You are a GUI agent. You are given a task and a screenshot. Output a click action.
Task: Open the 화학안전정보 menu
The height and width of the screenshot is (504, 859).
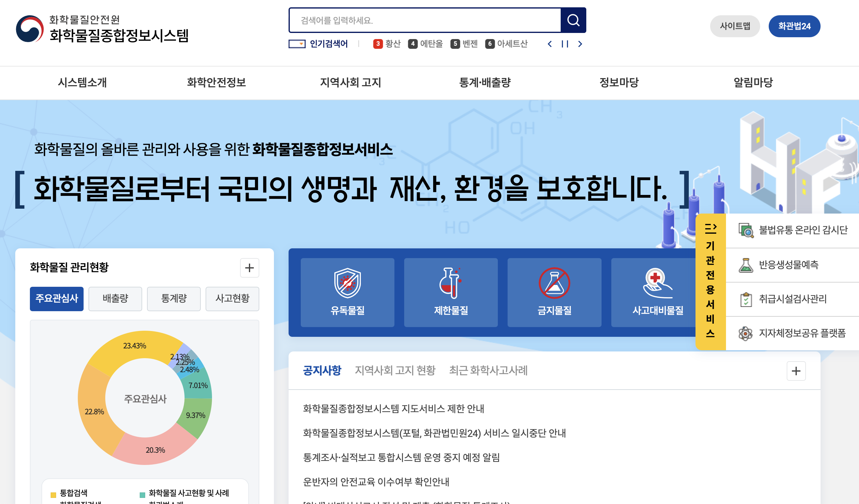(217, 82)
